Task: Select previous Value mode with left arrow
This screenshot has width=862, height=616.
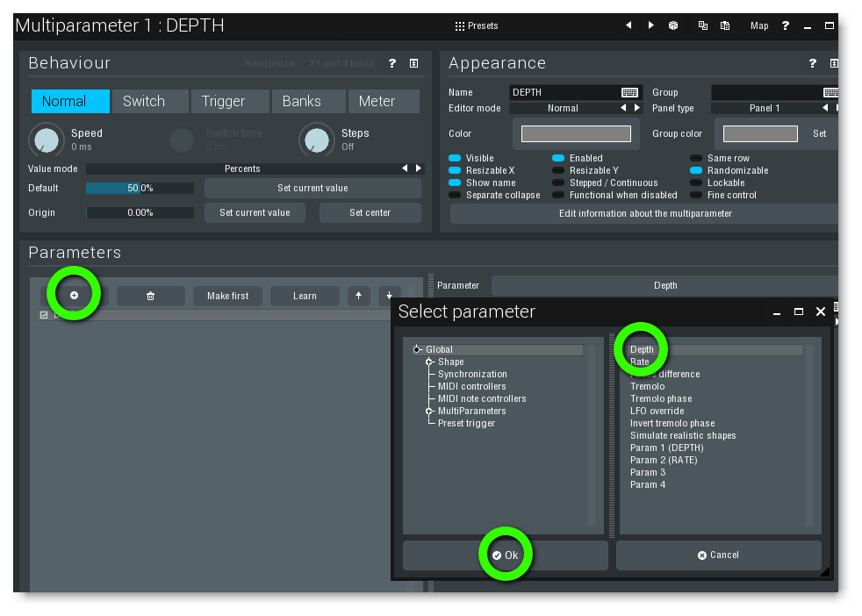Action: 405,168
